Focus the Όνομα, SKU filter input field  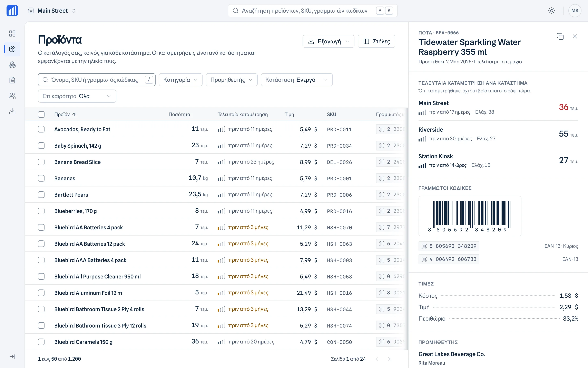[97, 80]
